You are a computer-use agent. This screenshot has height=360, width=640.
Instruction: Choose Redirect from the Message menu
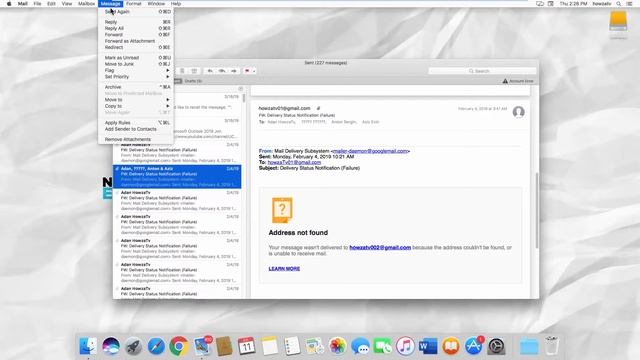point(136,47)
